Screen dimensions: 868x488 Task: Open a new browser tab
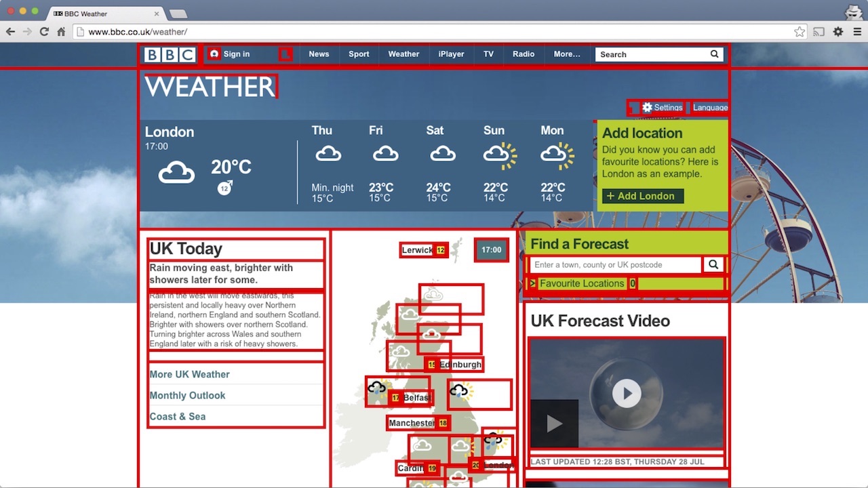(178, 14)
